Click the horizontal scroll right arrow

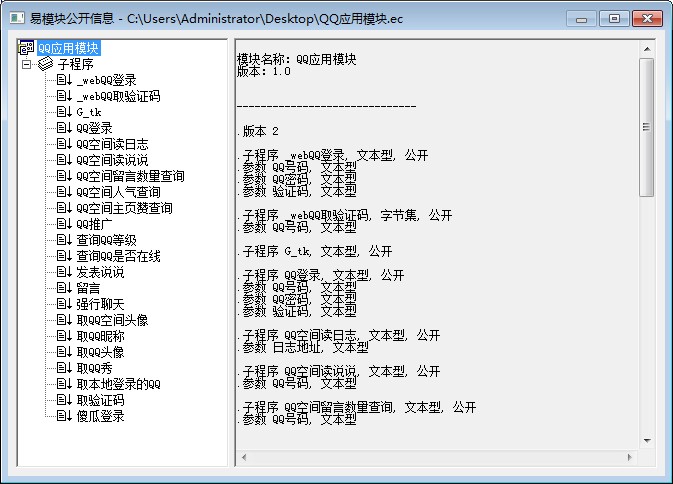(x=630, y=457)
